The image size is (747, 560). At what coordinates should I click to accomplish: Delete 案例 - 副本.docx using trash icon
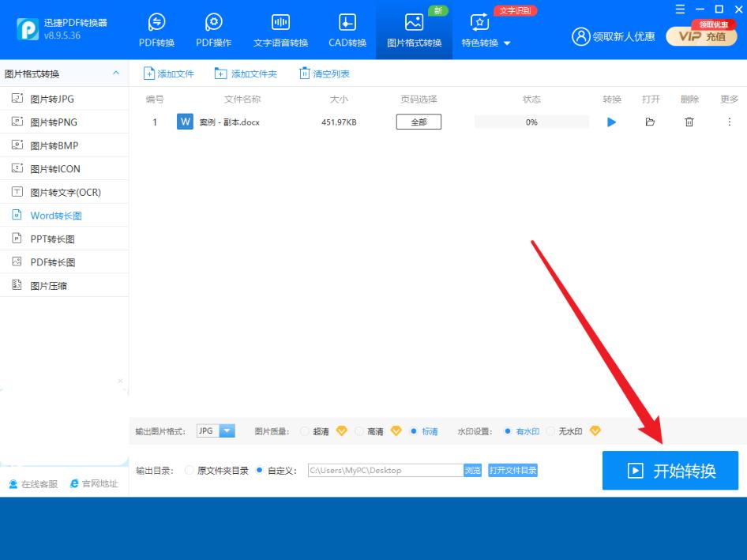pyautogui.click(x=689, y=122)
